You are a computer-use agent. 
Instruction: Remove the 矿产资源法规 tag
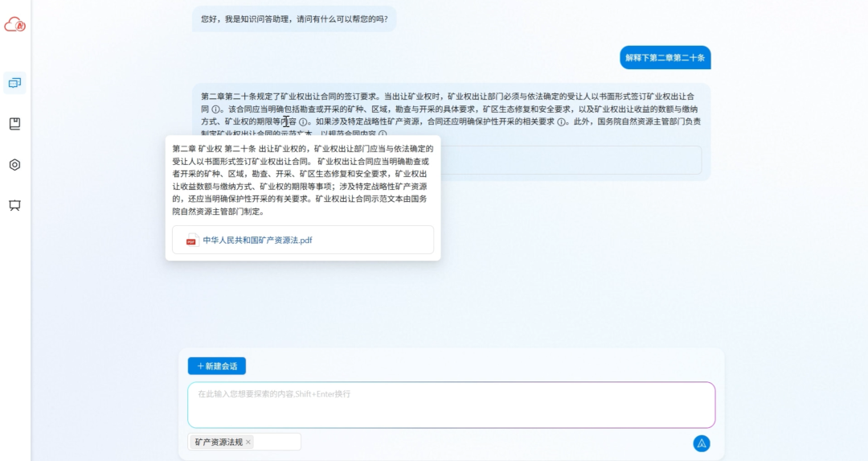point(248,442)
